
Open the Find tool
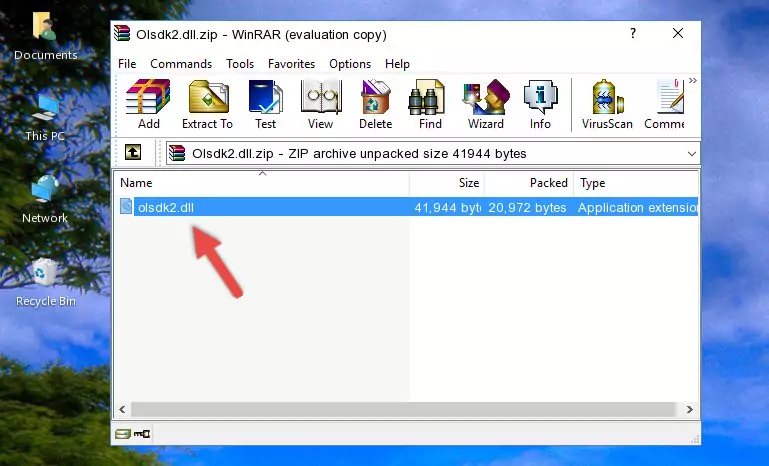430,104
